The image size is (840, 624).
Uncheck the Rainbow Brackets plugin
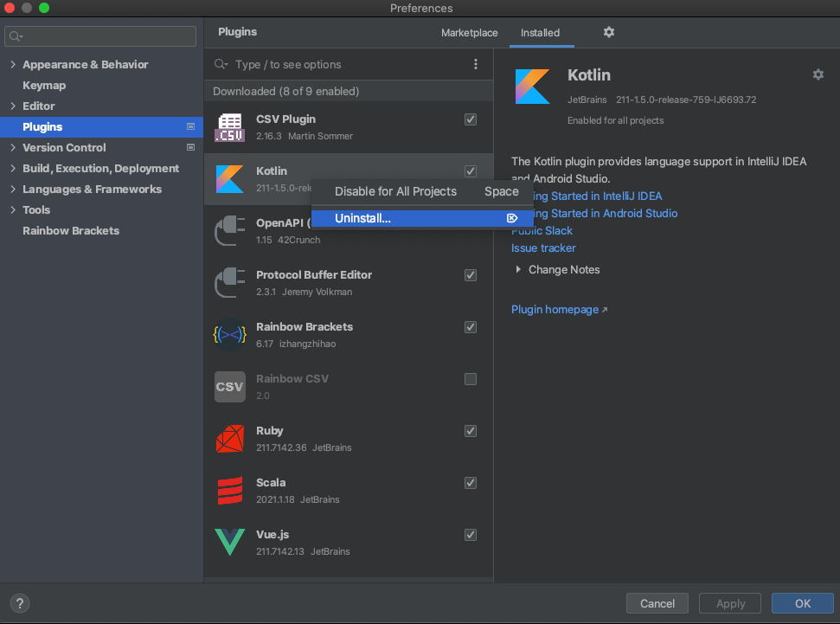click(471, 327)
